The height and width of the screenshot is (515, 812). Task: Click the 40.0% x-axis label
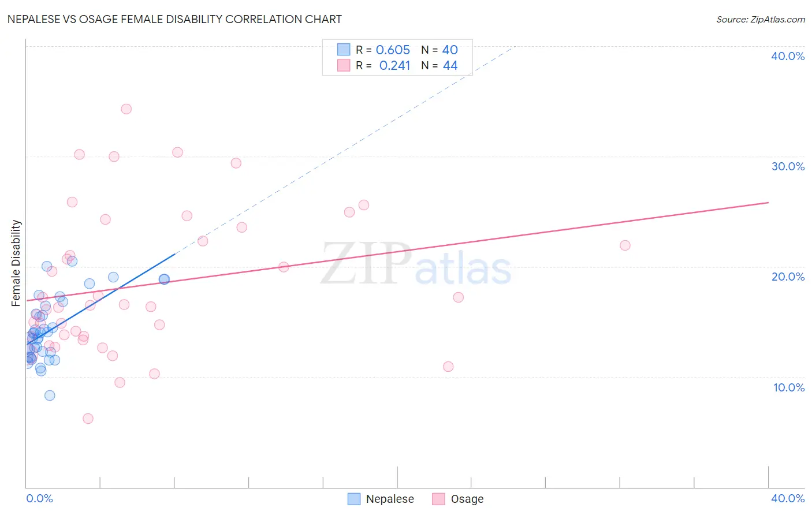pos(788,498)
